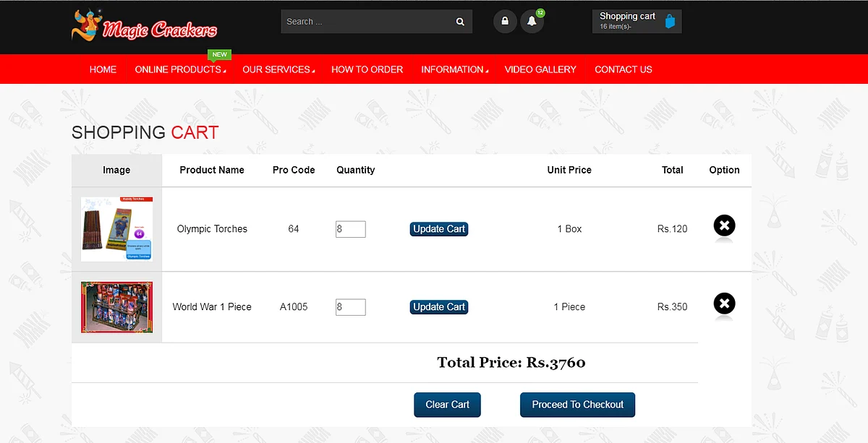
Task: Click the Clear Cart button
Action: [447, 405]
